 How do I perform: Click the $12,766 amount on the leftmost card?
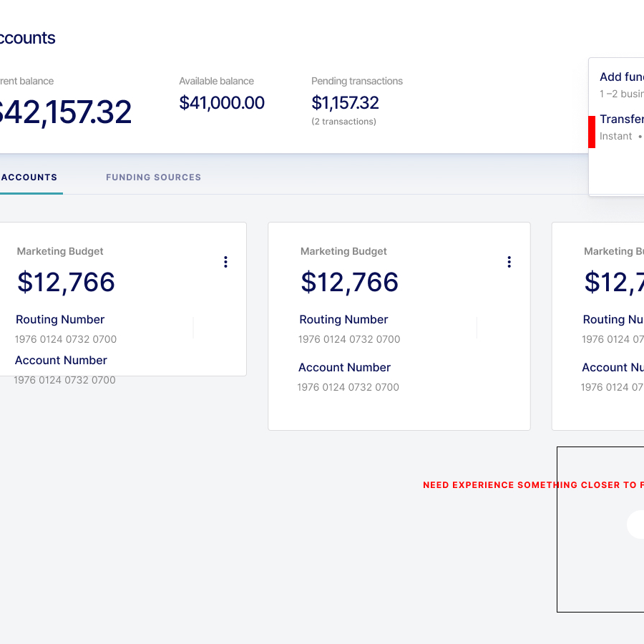click(x=66, y=282)
